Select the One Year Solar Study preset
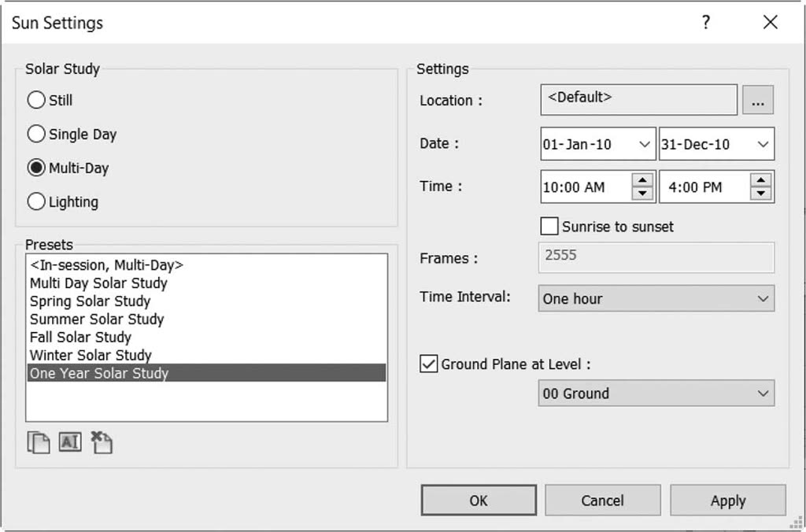Viewport: 806px width, 532px height. tap(207, 373)
